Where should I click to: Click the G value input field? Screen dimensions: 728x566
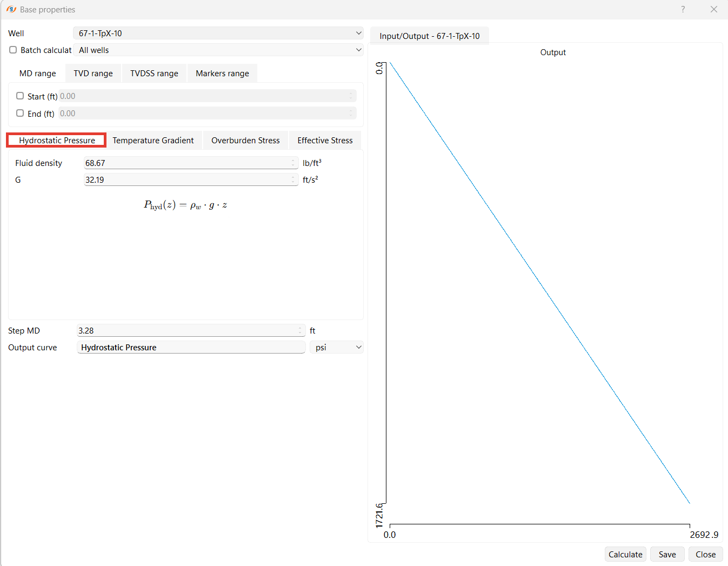pos(191,179)
